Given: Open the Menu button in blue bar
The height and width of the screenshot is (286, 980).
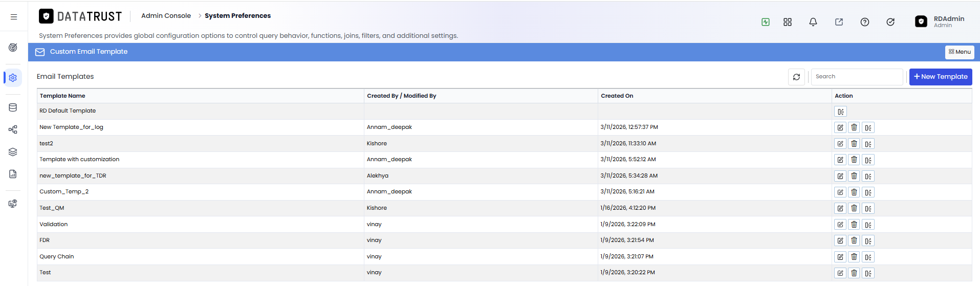Looking at the screenshot, I should (x=960, y=52).
